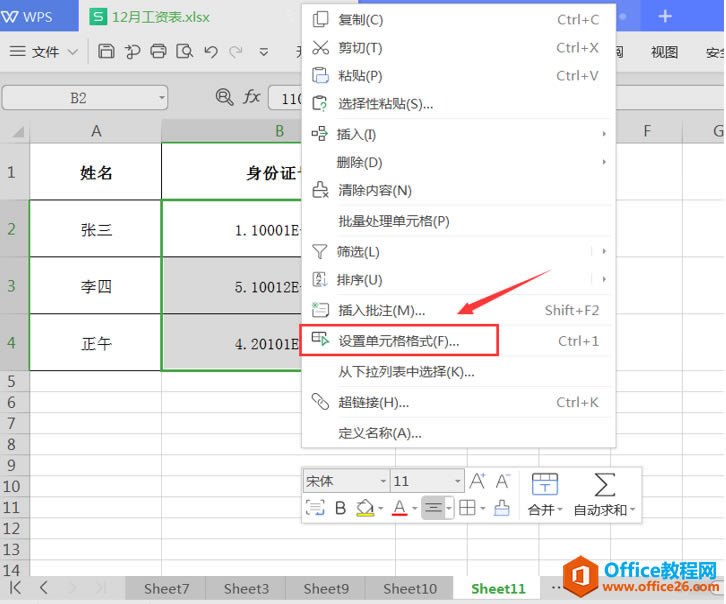Open the Name Box dropdown arrow
The image size is (726, 604).
(x=162, y=98)
